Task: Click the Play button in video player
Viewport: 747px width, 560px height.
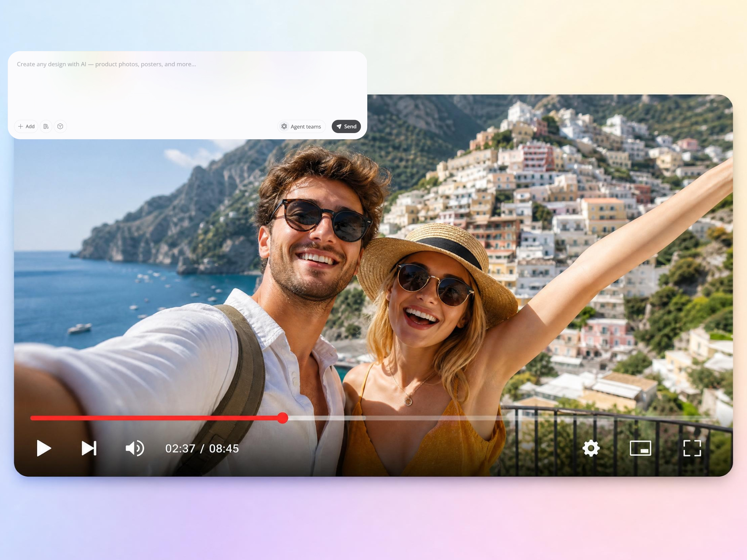Action: (44, 448)
